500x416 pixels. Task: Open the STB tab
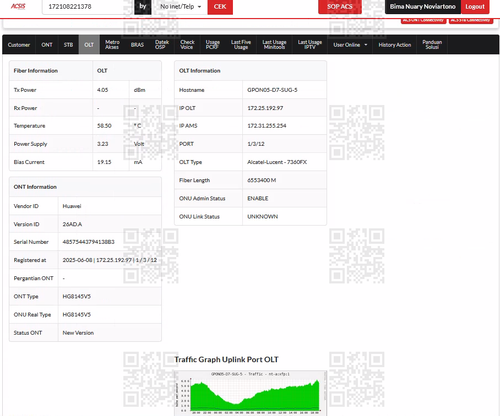point(68,45)
